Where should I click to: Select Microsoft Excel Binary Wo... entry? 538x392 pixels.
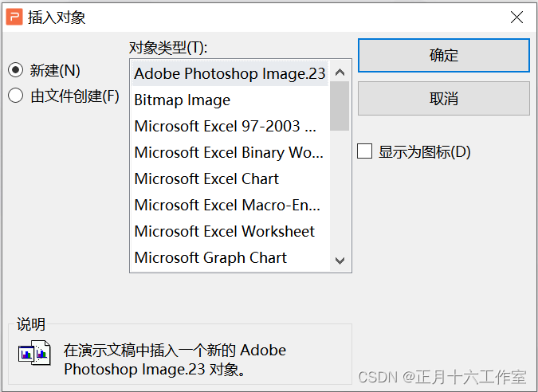coord(230,152)
